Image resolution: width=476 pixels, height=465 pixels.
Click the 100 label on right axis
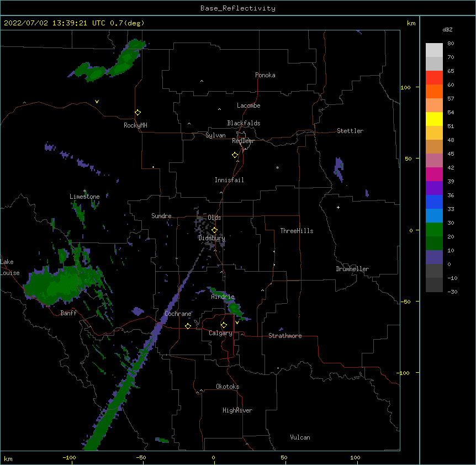pos(405,87)
